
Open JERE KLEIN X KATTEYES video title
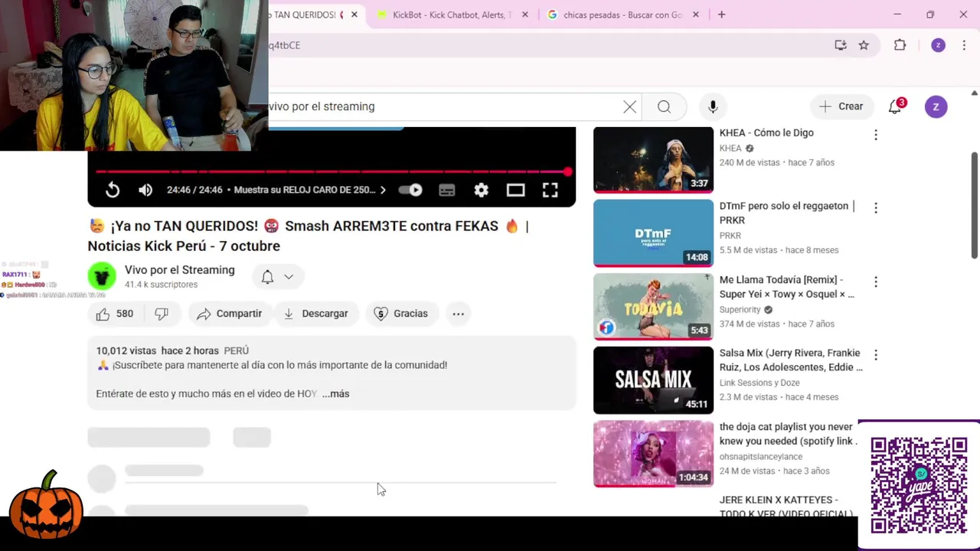click(x=786, y=507)
